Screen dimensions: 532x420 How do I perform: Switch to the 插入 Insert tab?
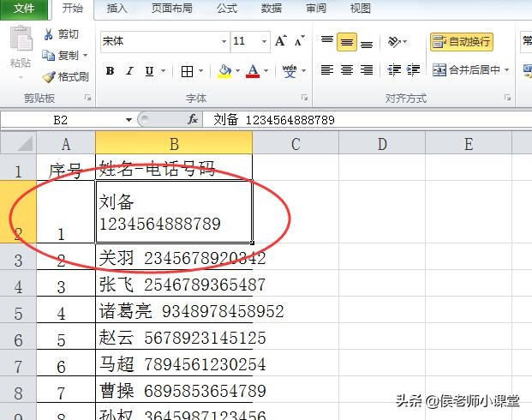[117, 9]
